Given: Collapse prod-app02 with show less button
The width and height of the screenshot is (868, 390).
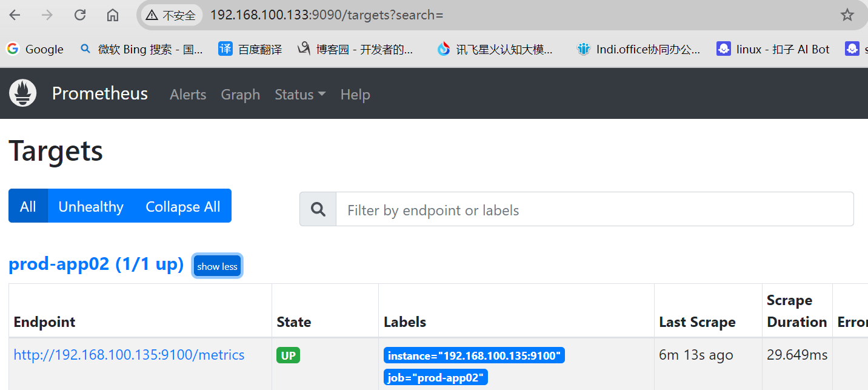Looking at the screenshot, I should click(217, 266).
